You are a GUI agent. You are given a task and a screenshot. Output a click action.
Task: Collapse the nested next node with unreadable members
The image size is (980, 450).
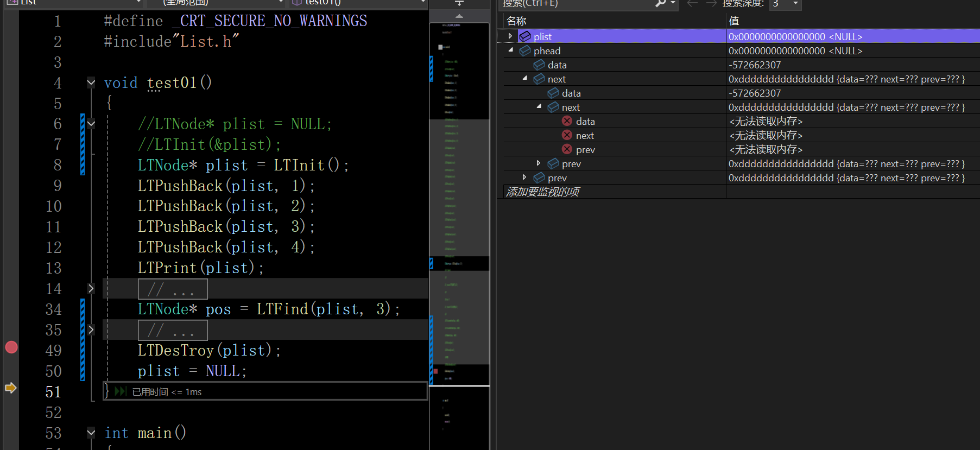[x=539, y=106]
